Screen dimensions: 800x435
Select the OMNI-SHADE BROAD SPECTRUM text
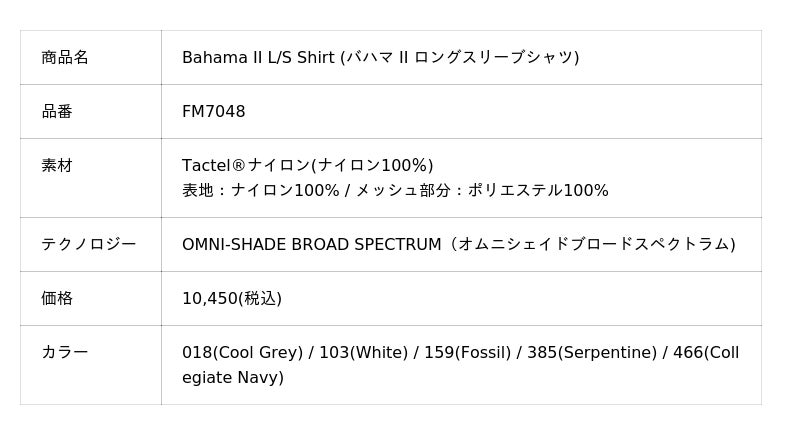tap(311, 244)
